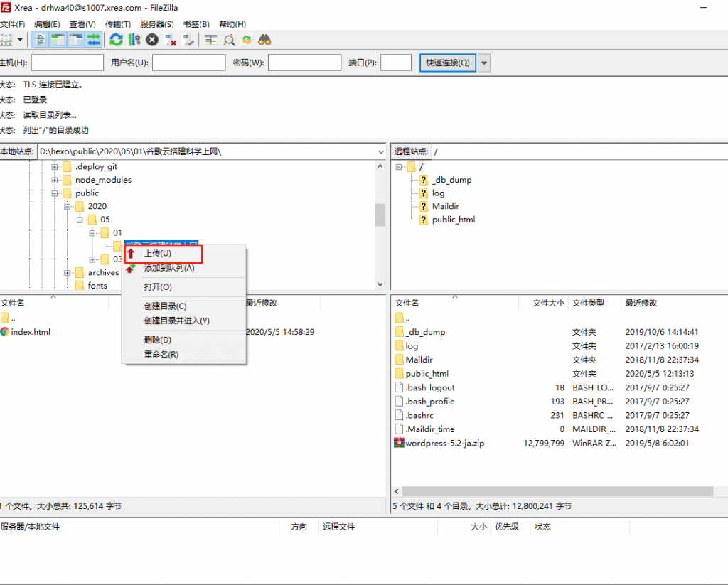Click the 快速连接(Q) button
This screenshot has height=585, width=728.
point(447,63)
